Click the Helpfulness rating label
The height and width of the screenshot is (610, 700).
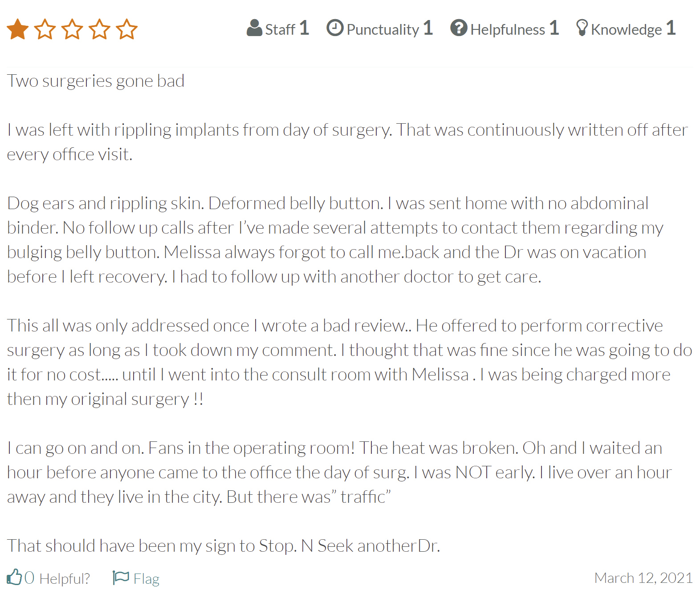[x=508, y=29]
